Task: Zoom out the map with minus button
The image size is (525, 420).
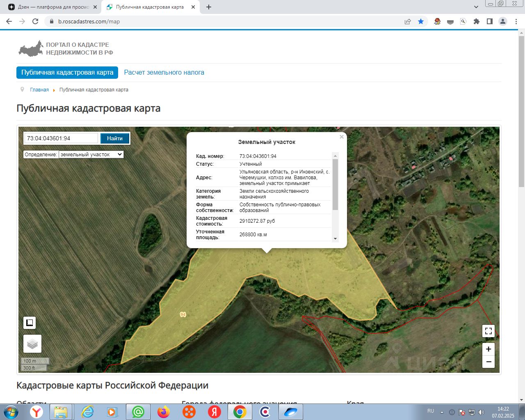Action: (x=488, y=362)
